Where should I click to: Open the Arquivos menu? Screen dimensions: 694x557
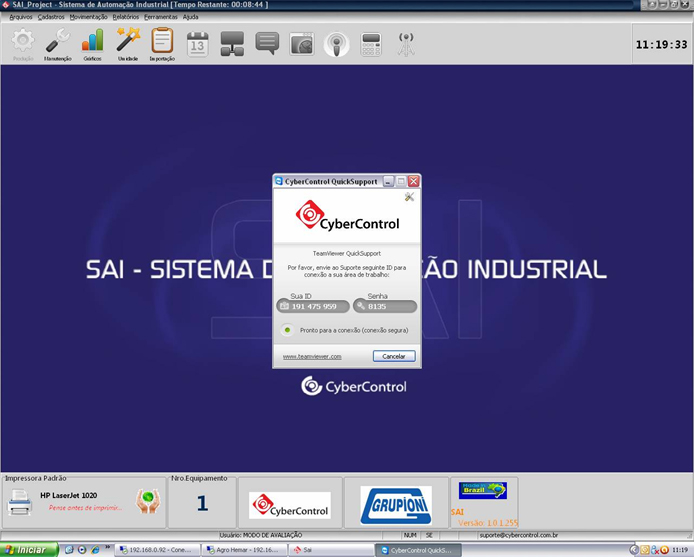21,17
